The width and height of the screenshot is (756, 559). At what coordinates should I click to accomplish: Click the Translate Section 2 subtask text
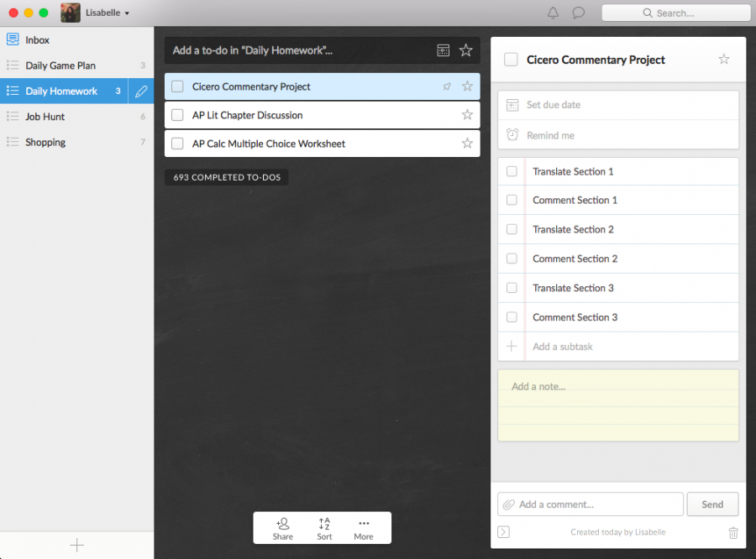coord(573,229)
